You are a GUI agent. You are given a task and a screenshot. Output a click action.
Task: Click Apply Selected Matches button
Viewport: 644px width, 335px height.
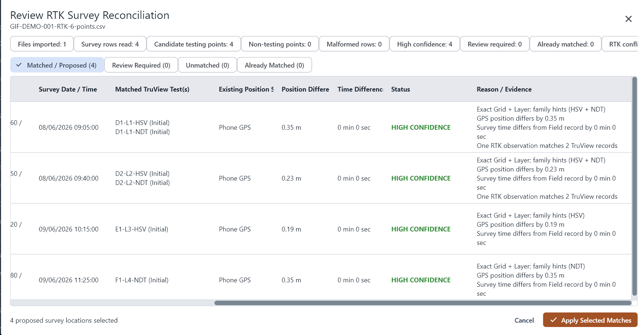(590, 320)
